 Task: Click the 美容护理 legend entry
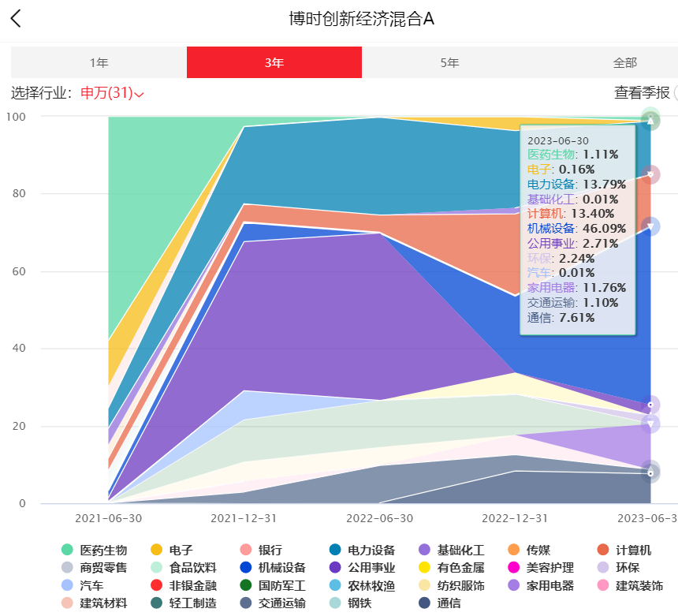coord(542,567)
